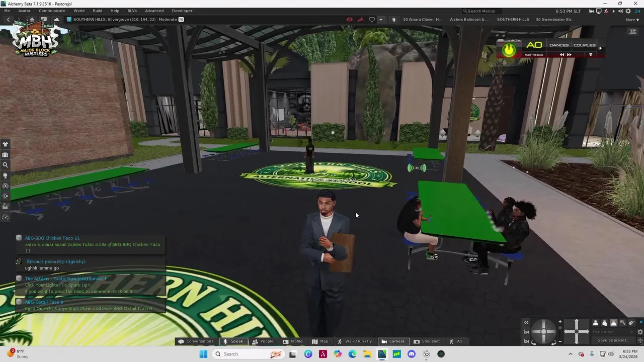Click the Home teleport icon
Viewport: 644px width, 362px height.
point(32,20)
